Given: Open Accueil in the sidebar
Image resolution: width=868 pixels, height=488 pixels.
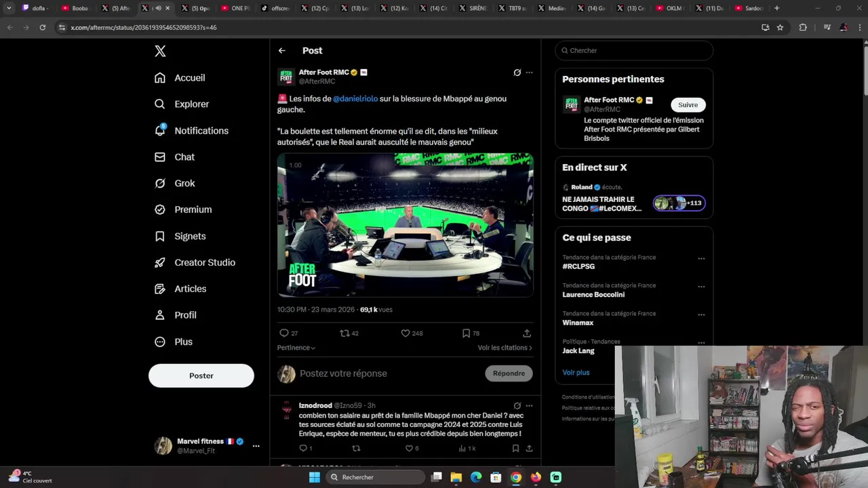Looking at the screenshot, I should coord(180,78).
